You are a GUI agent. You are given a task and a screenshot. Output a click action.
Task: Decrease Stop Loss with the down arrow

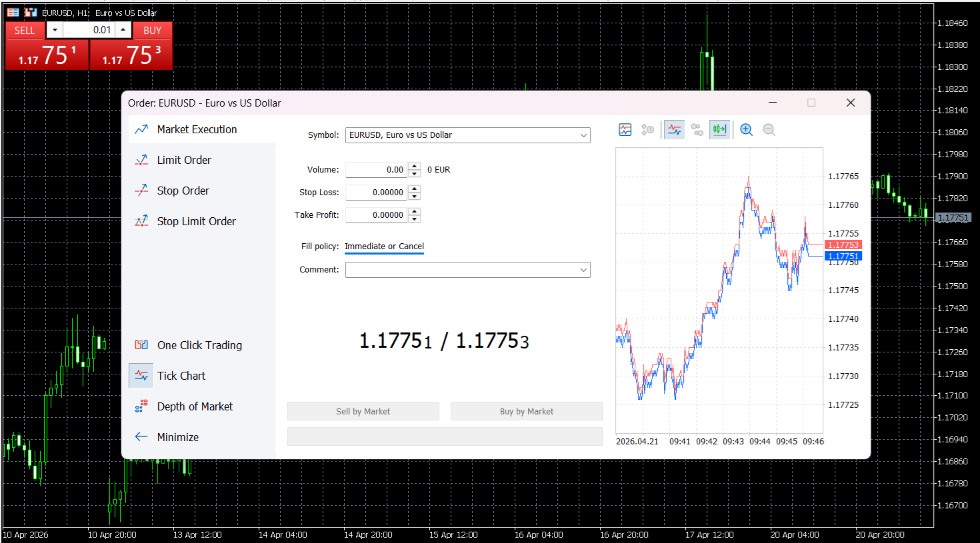click(x=414, y=197)
